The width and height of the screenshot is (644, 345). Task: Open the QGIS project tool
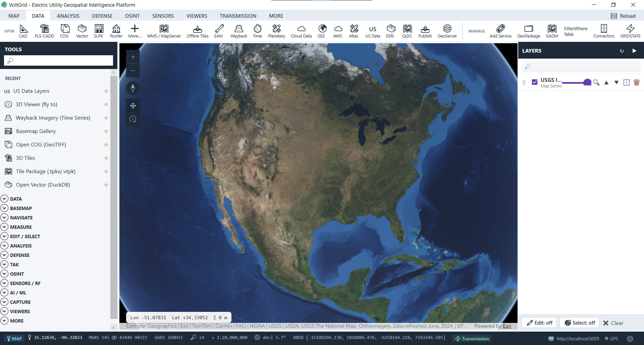tap(407, 31)
